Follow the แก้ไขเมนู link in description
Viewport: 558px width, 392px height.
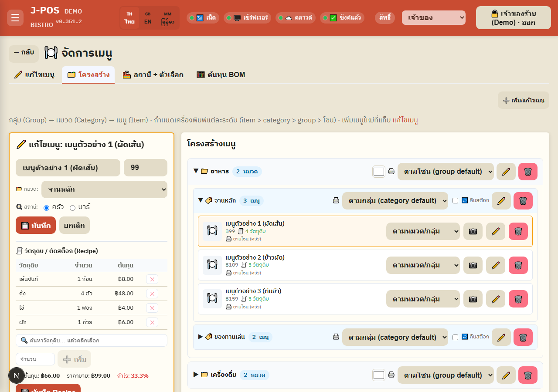pyautogui.click(x=405, y=120)
